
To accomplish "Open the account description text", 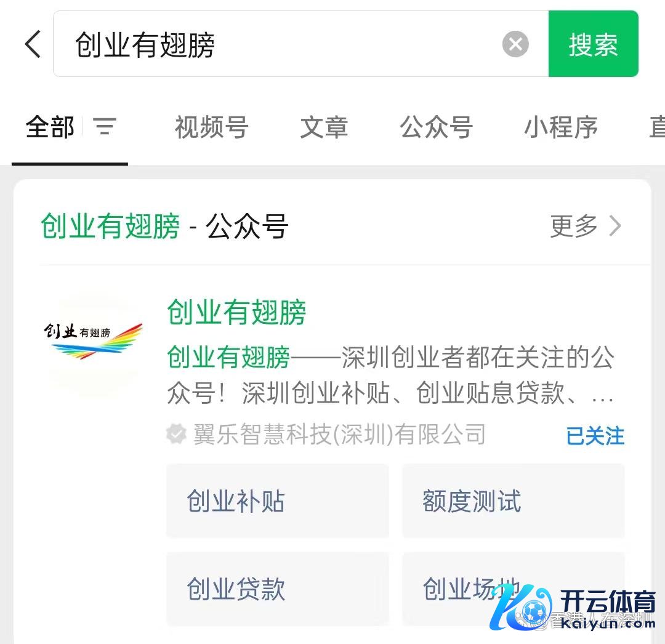I will click(x=390, y=375).
